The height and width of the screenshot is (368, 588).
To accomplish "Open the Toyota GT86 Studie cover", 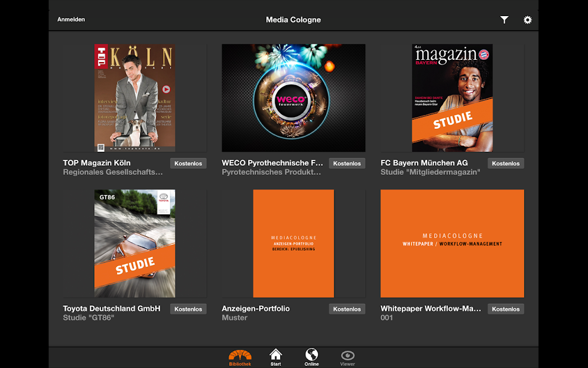I will [x=134, y=243].
